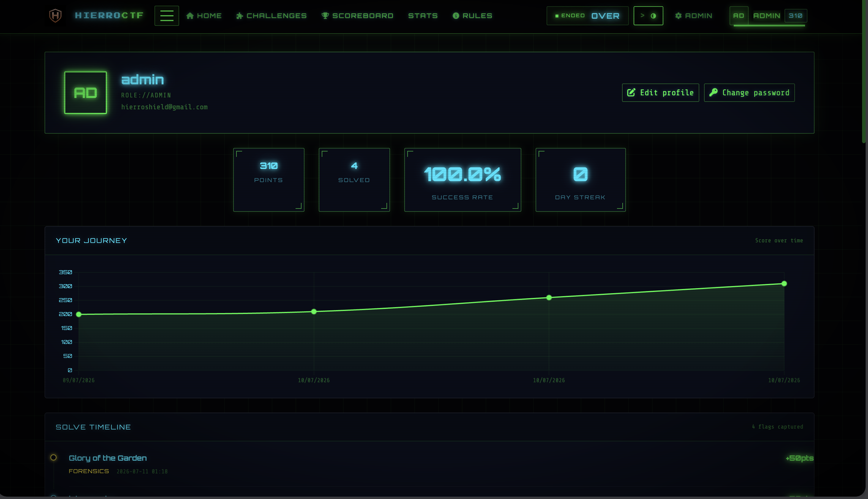Image resolution: width=868 pixels, height=499 pixels.
Task: Click the HierroCTF shield logo
Action: [x=55, y=16]
